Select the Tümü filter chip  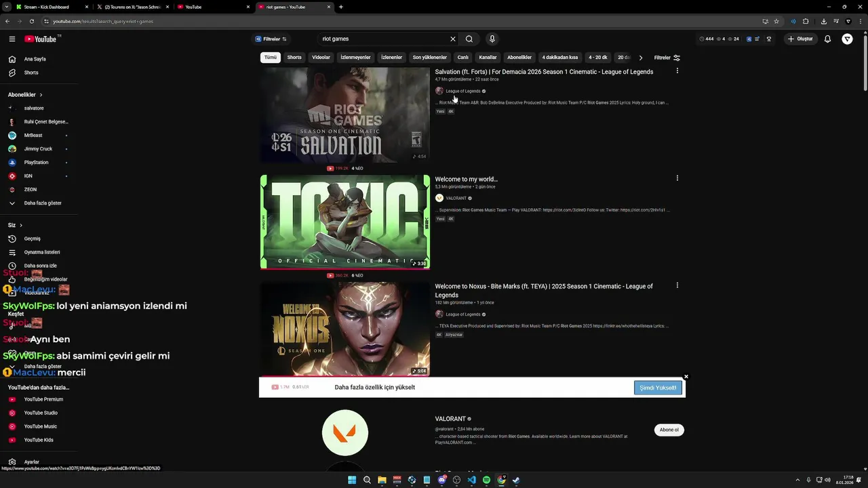(271, 58)
